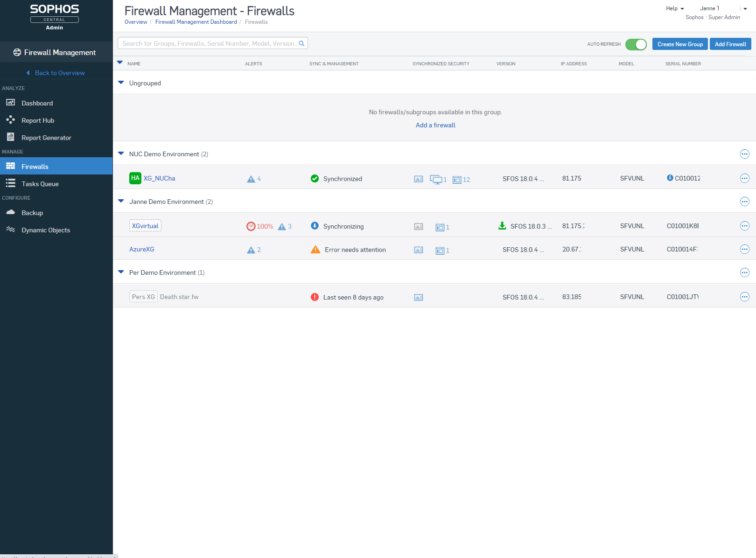Open Per Demo Environment options menu
Screen dimensions: 756x558
point(745,272)
